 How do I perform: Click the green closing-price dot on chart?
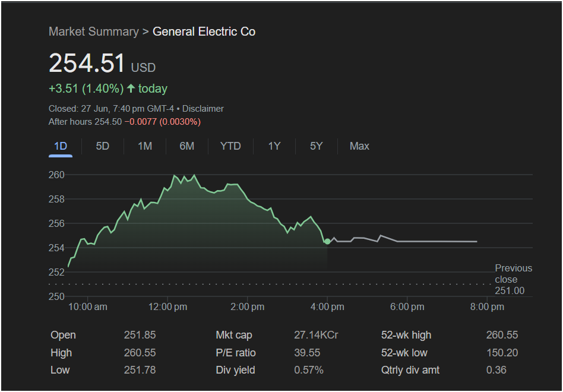327,242
